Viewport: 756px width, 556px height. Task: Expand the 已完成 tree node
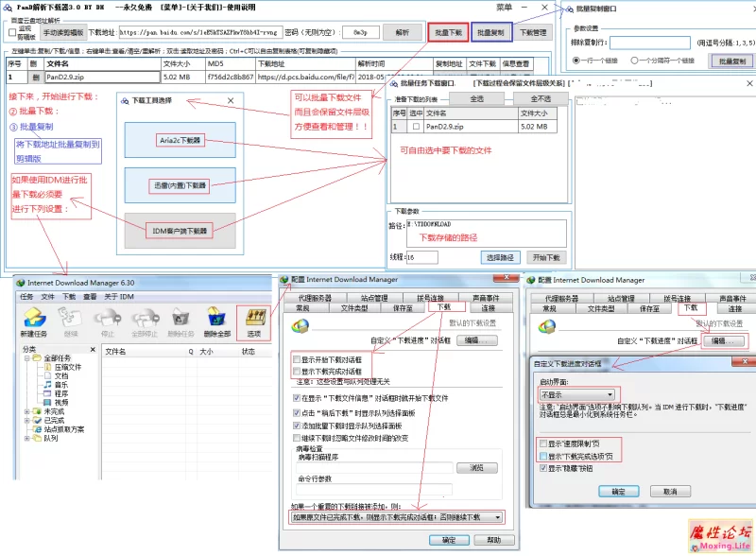coord(27,421)
